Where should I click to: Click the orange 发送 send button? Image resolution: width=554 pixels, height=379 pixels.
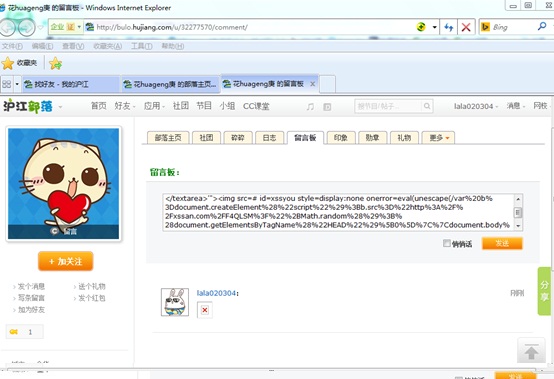(502, 243)
